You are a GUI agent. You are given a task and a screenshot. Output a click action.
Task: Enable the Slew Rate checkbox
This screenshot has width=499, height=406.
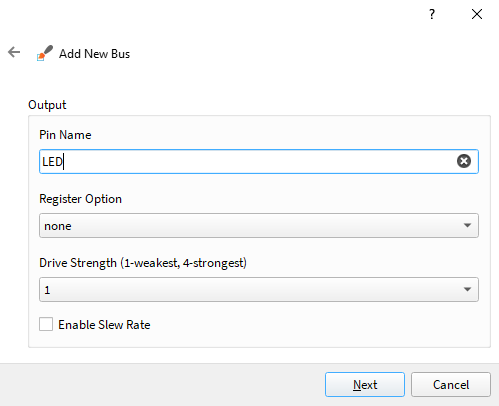46,324
